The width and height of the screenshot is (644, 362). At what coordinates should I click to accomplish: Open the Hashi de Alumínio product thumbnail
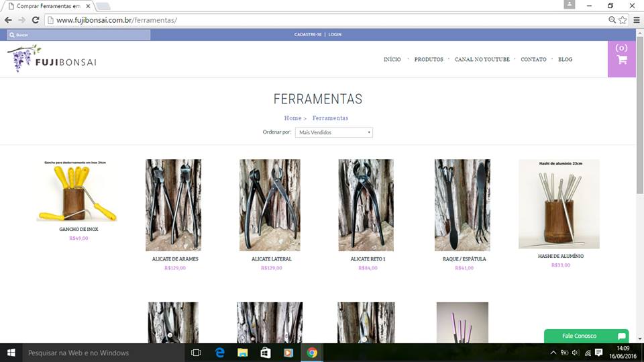(x=559, y=205)
